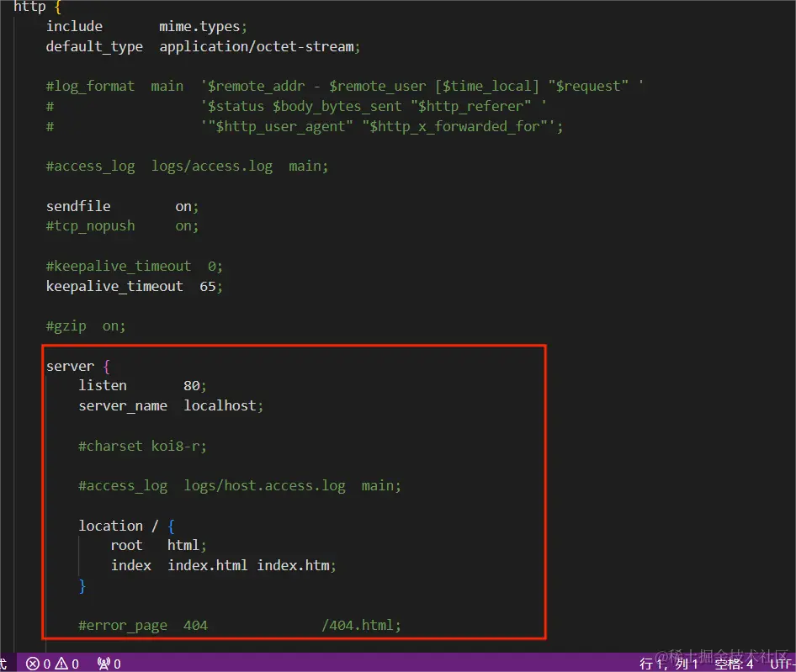Click the commented '#tcp_nopush' directive
This screenshot has height=672, width=796.
[90, 226]
